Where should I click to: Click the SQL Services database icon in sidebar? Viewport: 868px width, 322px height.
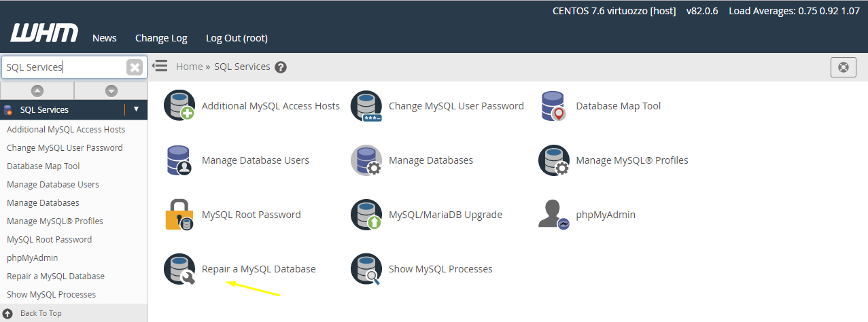(x=8, y=109)
